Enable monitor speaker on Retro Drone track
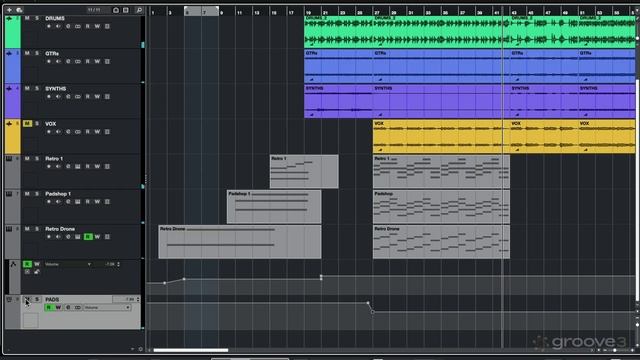 [x=58, y=237]
